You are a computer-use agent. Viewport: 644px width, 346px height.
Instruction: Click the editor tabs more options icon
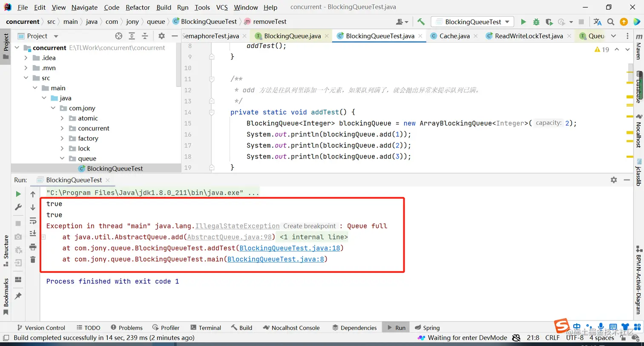tap(627, 36)
